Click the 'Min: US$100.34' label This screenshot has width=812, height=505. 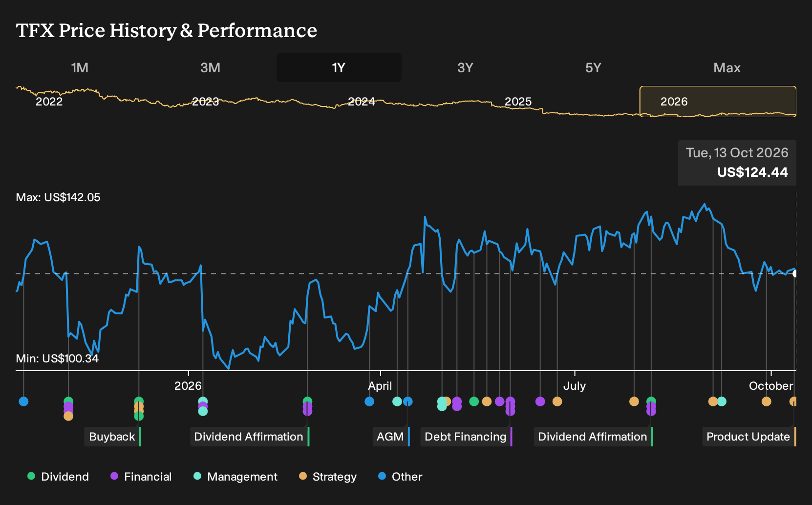(57, 358)
